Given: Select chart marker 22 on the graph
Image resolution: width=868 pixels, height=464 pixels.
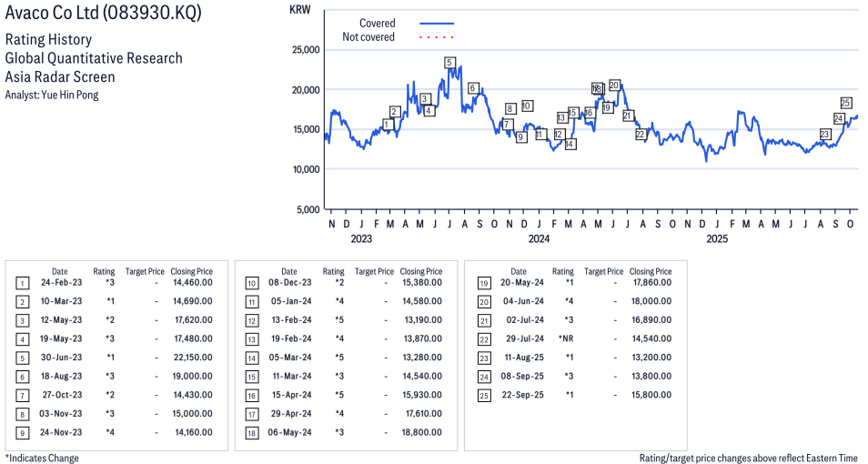Looking at the screenshot, I should pyautogui.click(x=641, y=135).
